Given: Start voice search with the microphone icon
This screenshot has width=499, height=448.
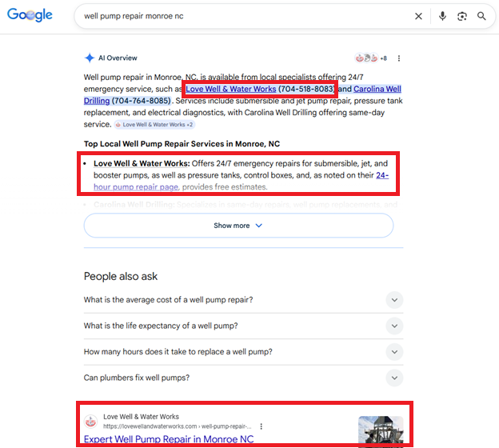Looking at the screenshot, I should (442, 16).
